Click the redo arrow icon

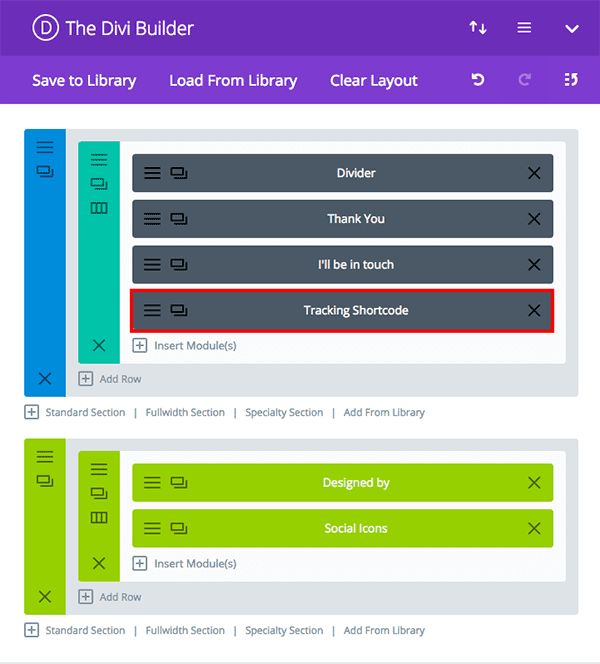(525, 80)
